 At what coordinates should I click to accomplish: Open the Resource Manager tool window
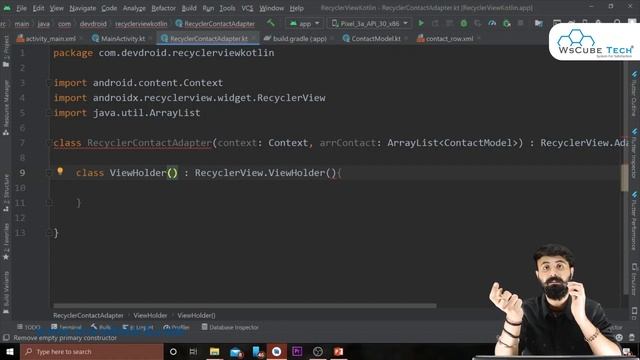6,107
